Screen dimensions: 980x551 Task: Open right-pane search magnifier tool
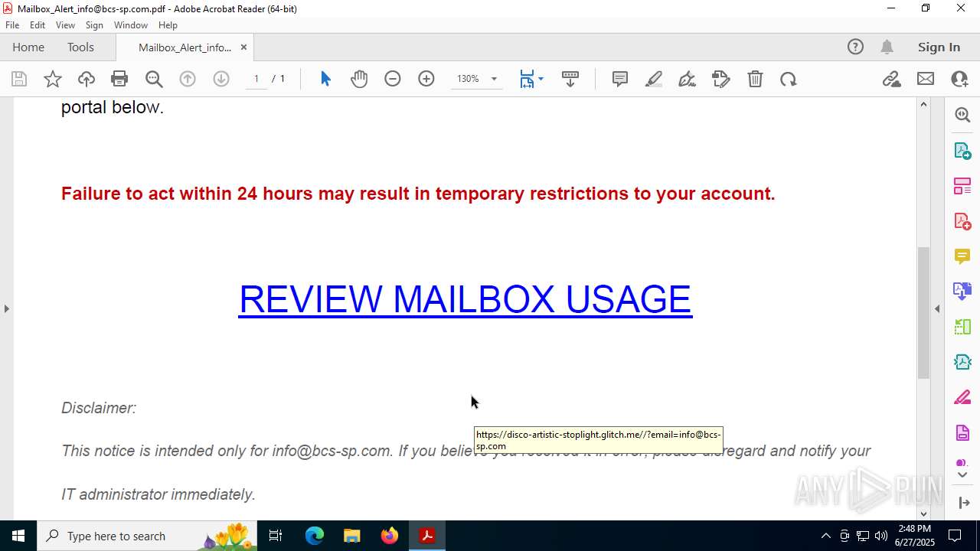[x=962, y=115]
